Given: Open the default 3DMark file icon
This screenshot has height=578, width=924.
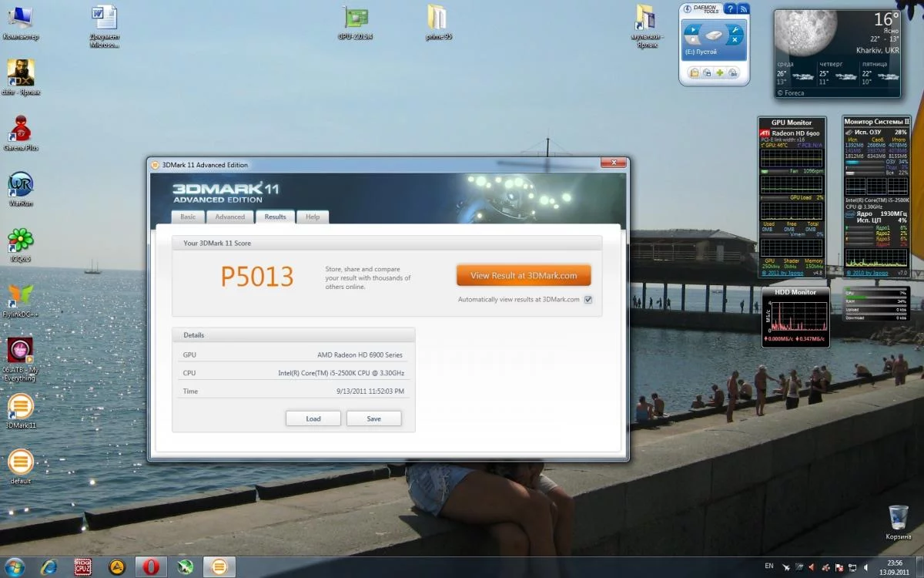Looking at the screenshot, I should point(20,466).
